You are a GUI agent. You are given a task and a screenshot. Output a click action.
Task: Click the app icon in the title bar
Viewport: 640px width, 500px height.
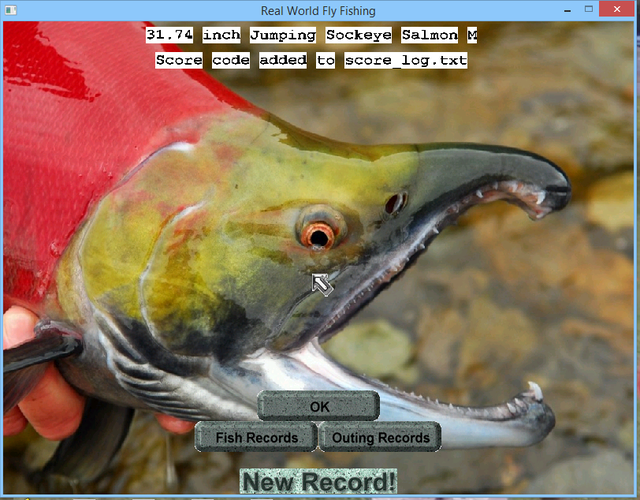10,9
